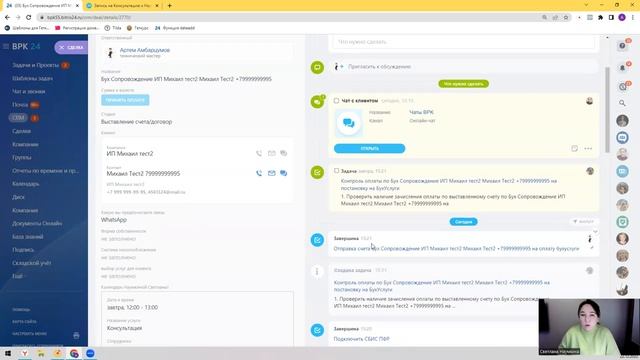The height and width of the screenshot is (360, 640).
Task: Click the printer icon at the sidebar bottom
Action: point(76,335)
